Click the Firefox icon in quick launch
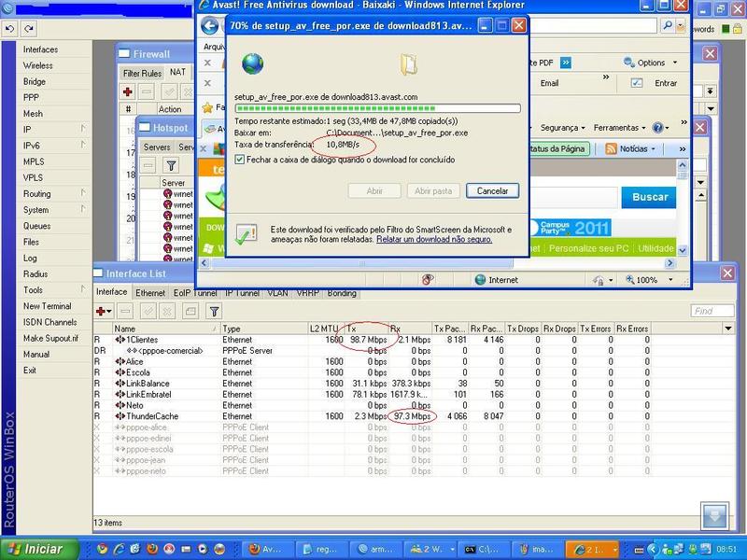Image resolution: width=747 pixels, height=560 pixels. (152, 549)
